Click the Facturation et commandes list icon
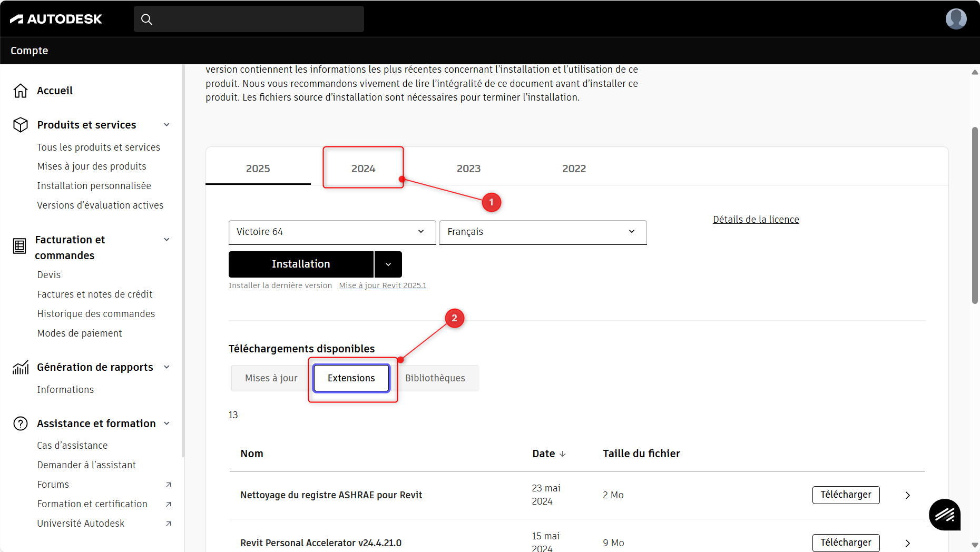980x552 pixels. pyautogui.click(x=19, y=246)
